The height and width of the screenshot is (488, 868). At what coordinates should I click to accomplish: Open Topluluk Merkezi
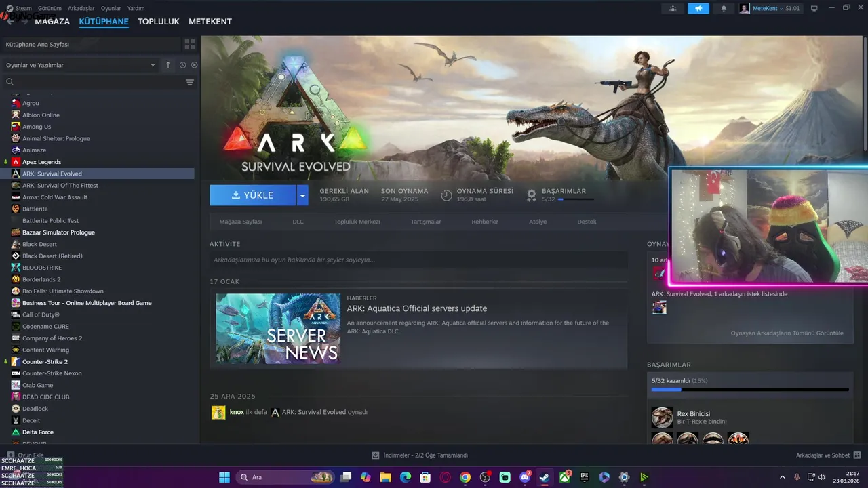[357, 222]
